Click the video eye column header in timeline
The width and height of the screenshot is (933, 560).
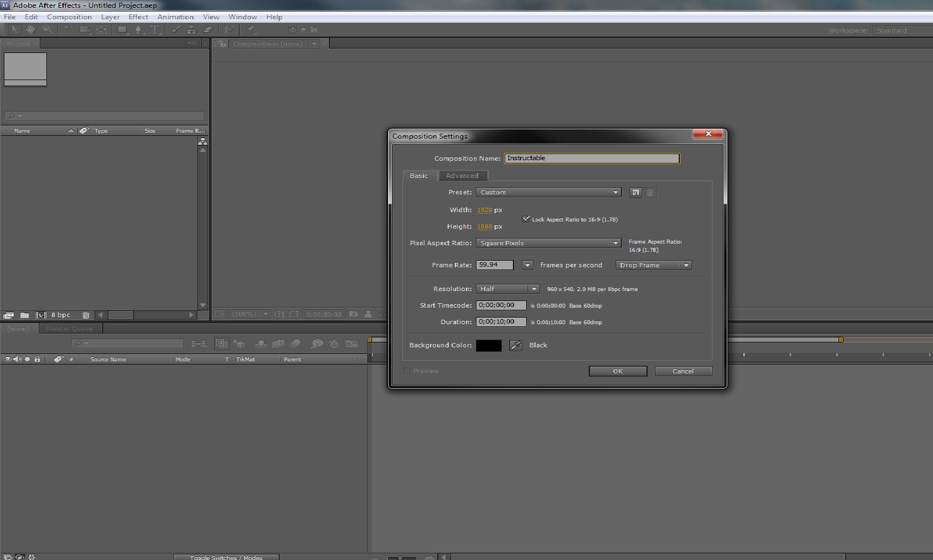click(x=8, y=359)
